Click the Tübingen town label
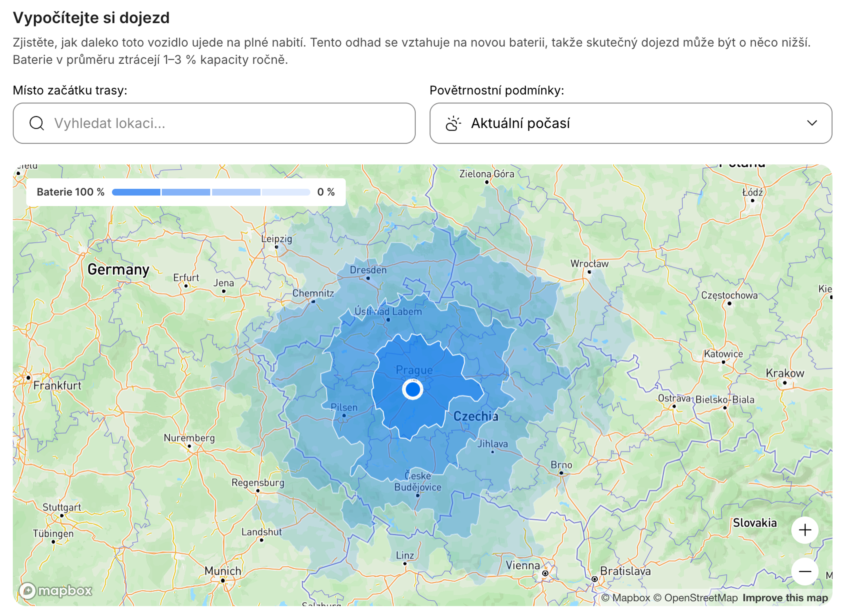The image size is (844, 616). (53, 533)
